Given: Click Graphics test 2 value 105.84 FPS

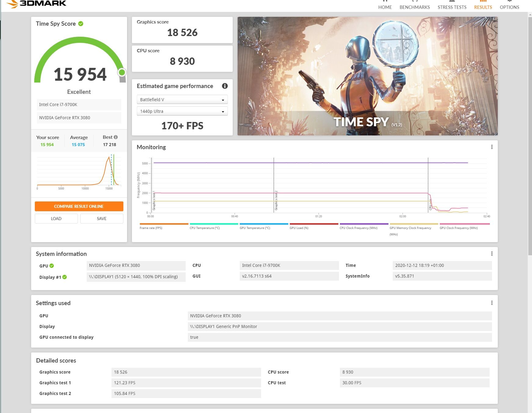Looking at the screenshot, I should pos(186,393).
